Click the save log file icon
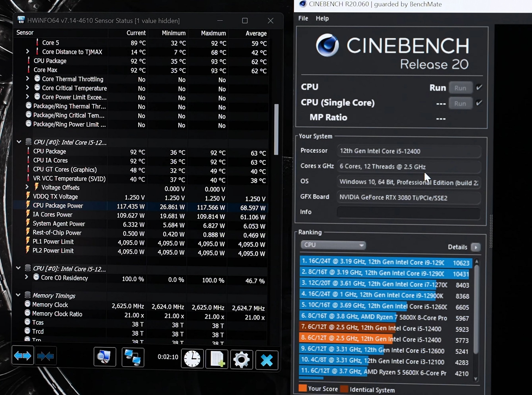The height and width of the screenshot is (395, 532). tap(217, 359)
